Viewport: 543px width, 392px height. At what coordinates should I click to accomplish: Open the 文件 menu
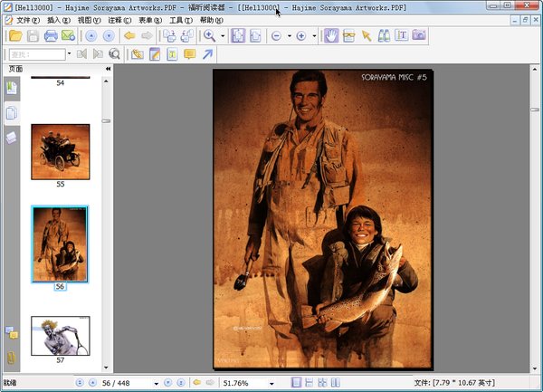28,20
